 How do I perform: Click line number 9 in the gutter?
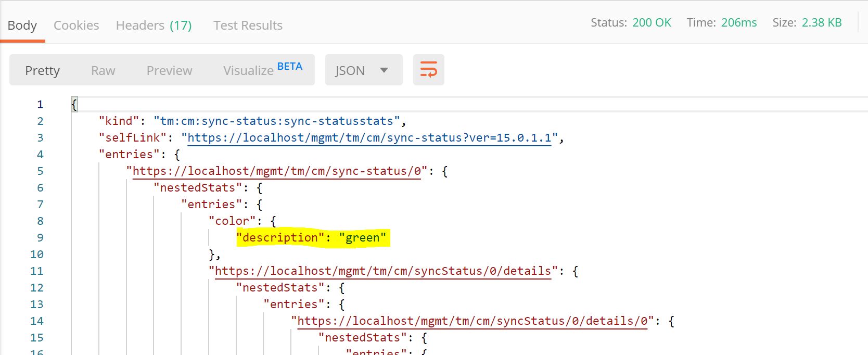40,237
